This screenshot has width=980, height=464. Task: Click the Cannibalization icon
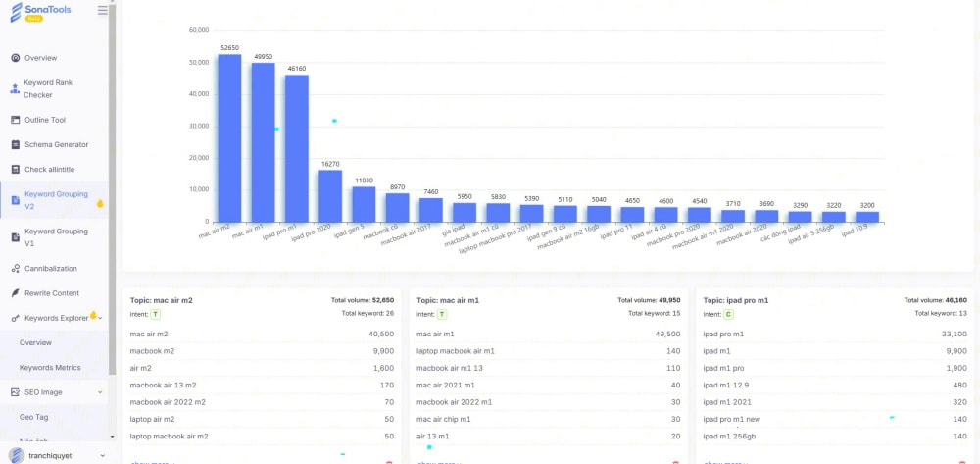(15, 268)
